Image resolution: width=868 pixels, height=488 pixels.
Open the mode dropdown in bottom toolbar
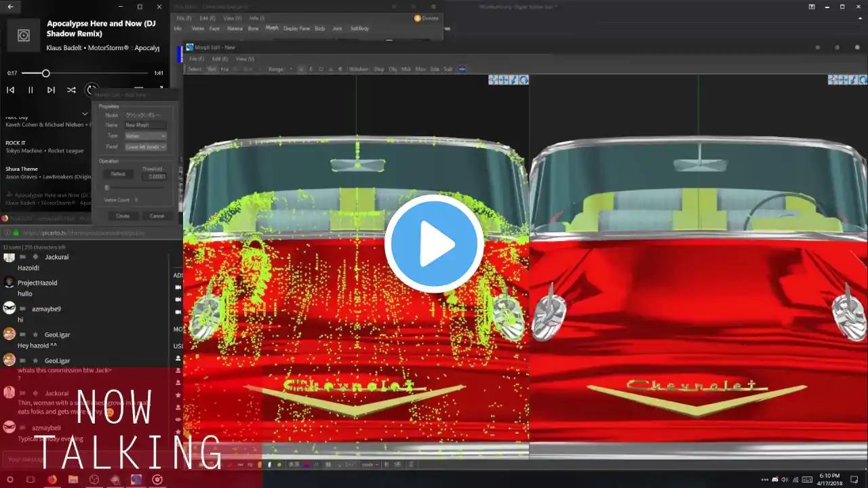pyautogui.click(x=370, y=465)
